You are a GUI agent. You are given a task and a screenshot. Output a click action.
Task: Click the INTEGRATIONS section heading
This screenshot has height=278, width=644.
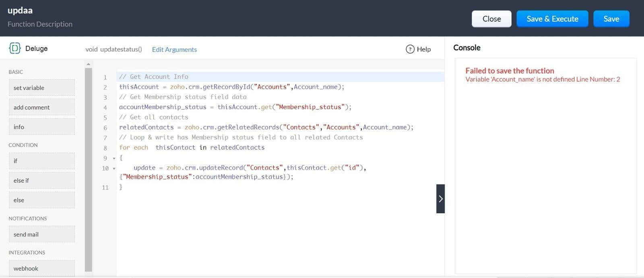coord(27,253)
